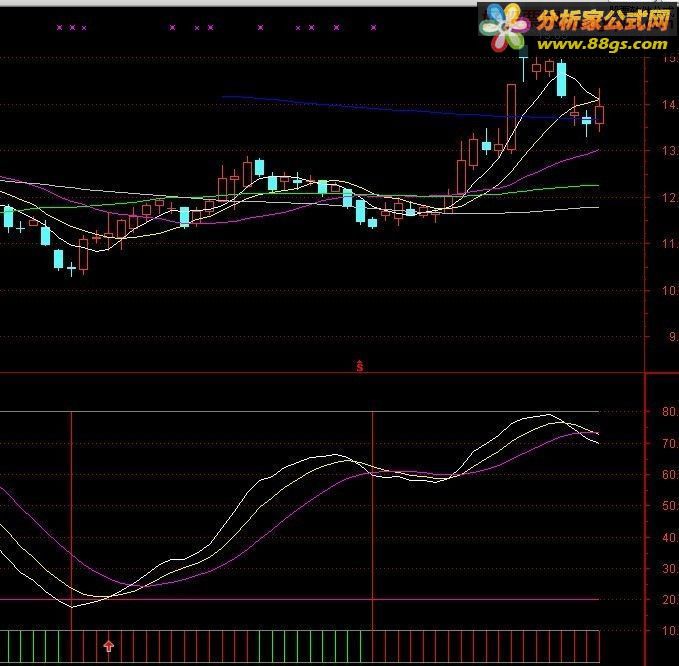Click the tallest hollow red candlestick
Screen dimensions: 679x666
click(511, 117)
